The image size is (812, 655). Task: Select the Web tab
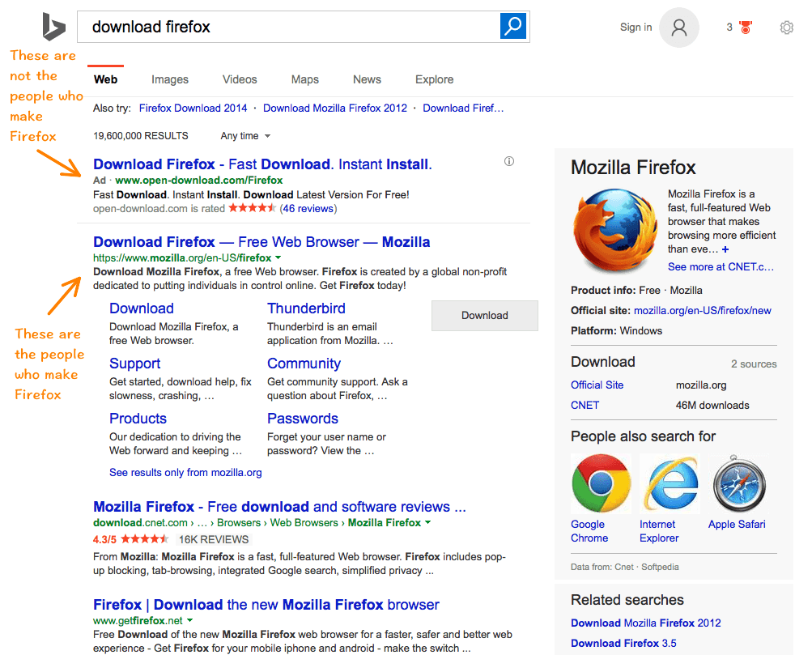tap(105, 79)
